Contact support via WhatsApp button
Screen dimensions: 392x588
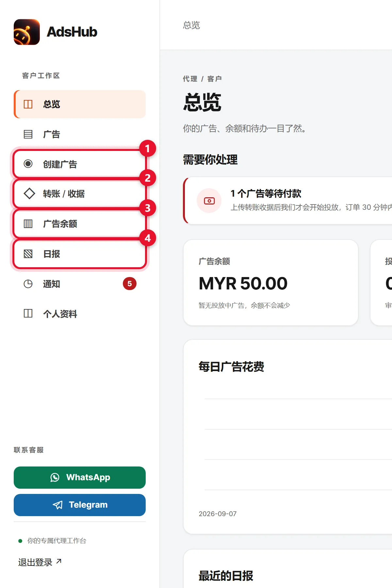(x=80, y=478)
